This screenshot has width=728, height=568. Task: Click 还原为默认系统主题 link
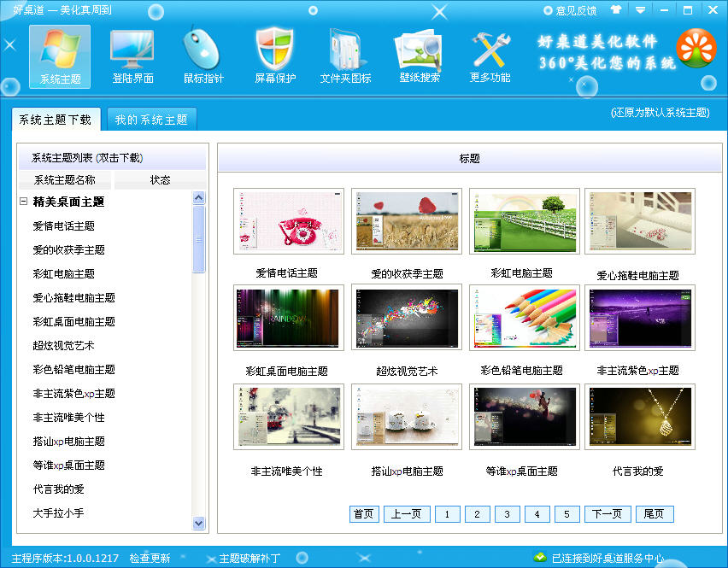(x=660, y=113)
